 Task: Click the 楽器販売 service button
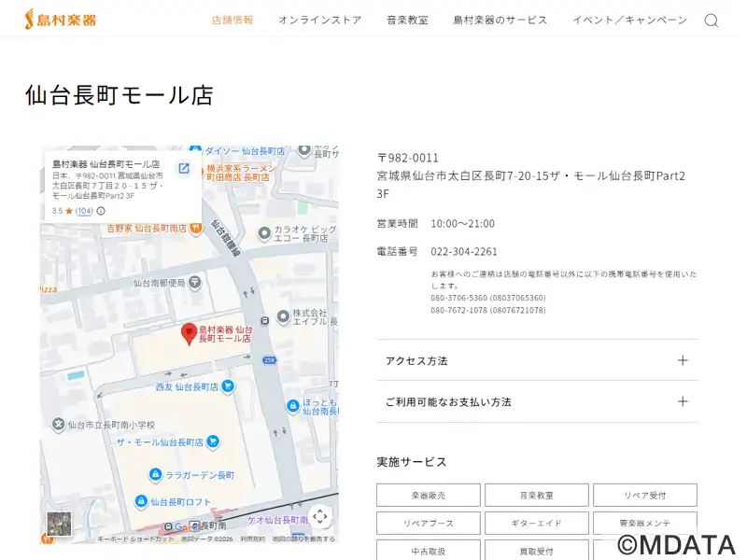click(x=429, y=496)
